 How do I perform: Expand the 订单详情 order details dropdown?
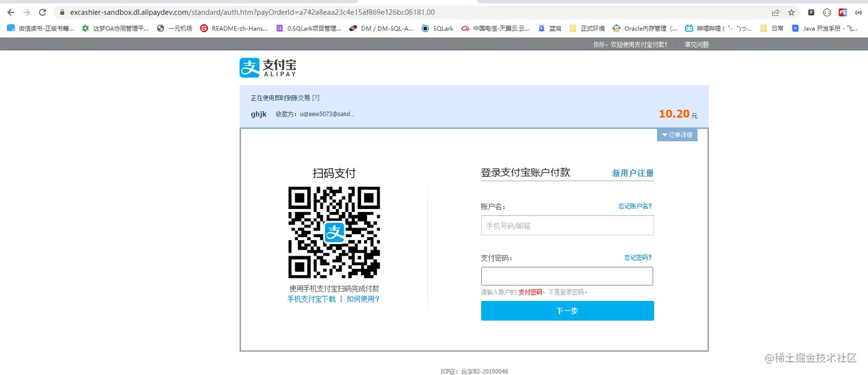click(677, 135)
